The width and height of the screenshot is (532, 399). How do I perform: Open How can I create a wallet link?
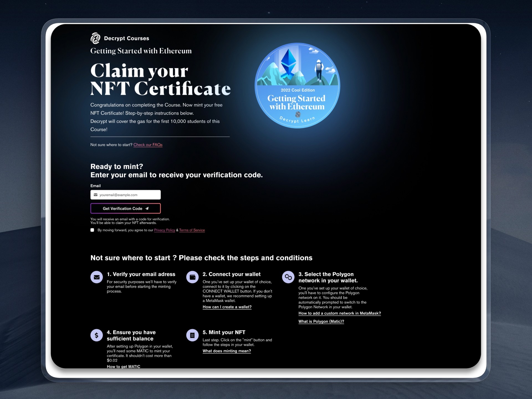pyautogui.click(x=227, y=307)
